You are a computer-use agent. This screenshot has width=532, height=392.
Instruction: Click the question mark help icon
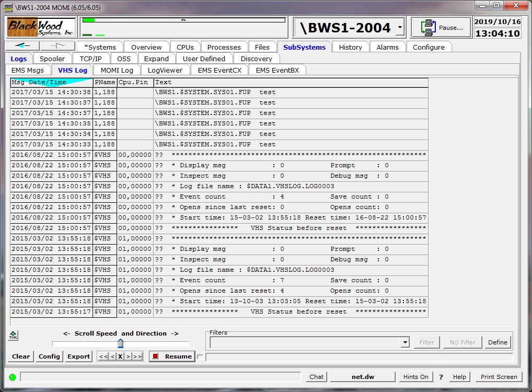click(441, 377)
